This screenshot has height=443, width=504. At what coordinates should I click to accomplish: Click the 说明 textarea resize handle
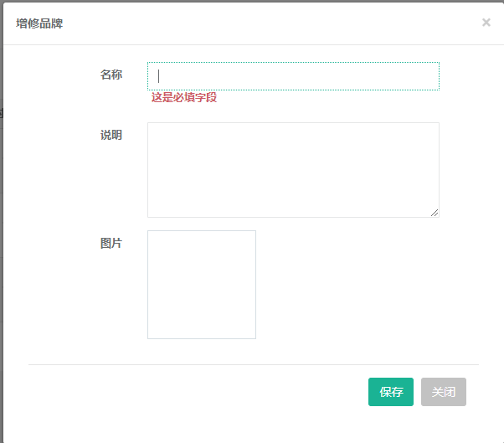coord(435,213)
